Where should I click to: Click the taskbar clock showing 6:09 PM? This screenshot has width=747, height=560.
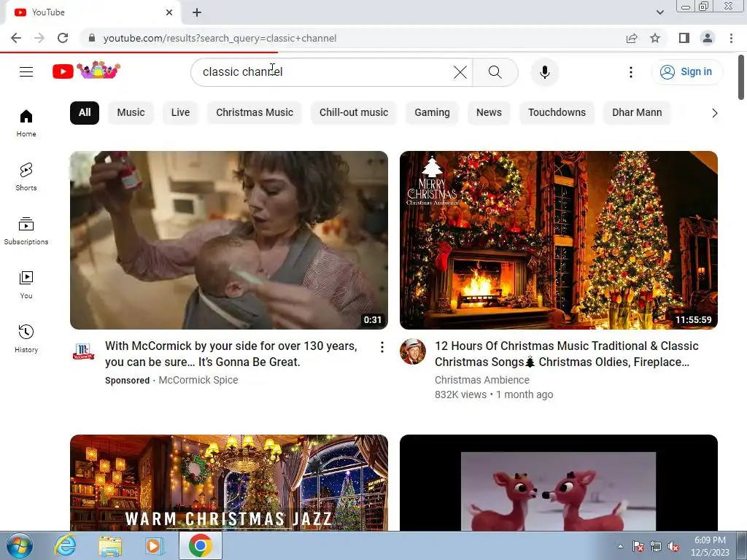(710, 546)
